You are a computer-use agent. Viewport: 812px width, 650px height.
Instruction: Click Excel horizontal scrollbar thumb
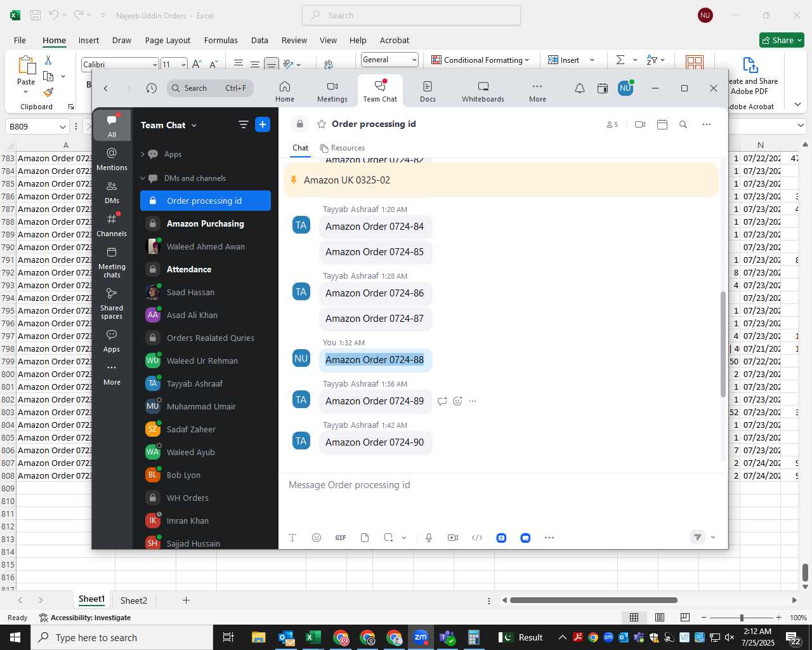(x=593, y=600)
